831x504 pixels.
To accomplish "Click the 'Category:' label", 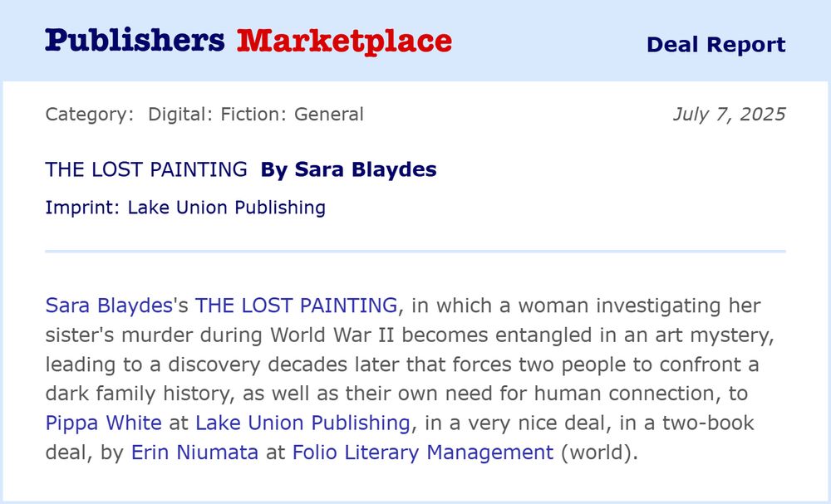I will [90, 114].
